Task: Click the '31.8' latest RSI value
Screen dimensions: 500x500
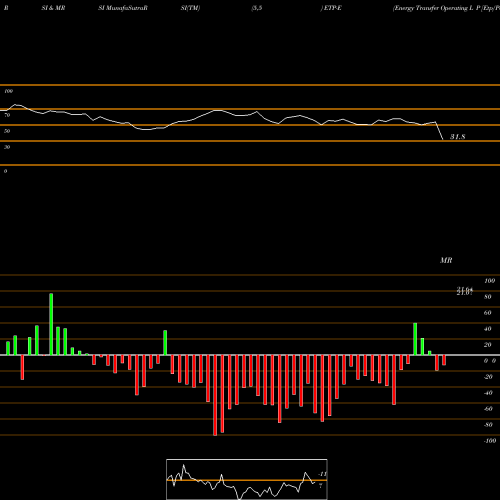Action: tap(457, 137)
